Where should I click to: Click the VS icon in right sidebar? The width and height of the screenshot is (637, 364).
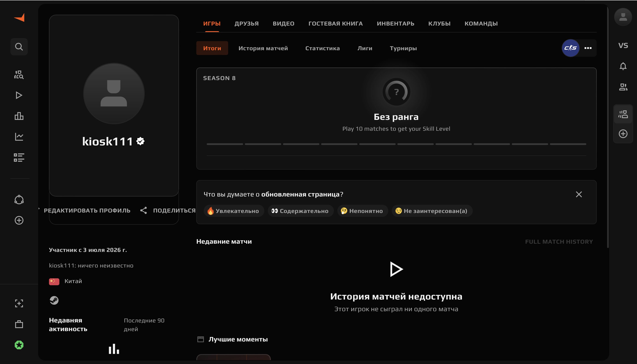coord(623,45)
